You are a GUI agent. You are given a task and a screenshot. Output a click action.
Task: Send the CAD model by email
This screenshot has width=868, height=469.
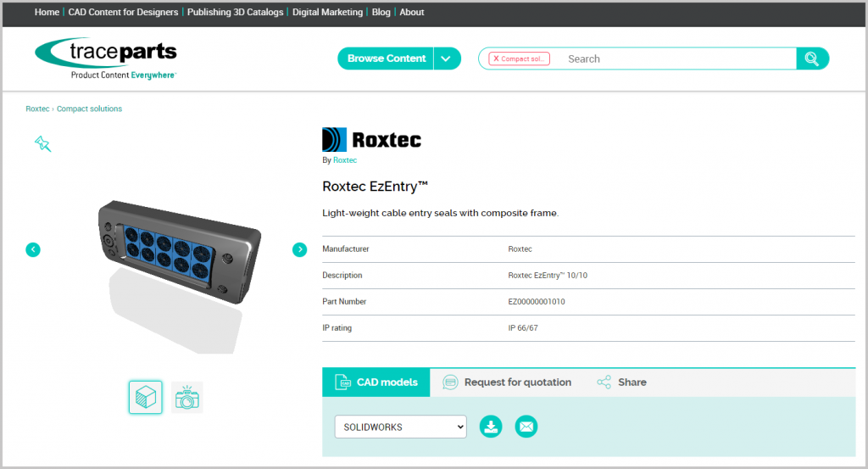(x=526, y=427)
